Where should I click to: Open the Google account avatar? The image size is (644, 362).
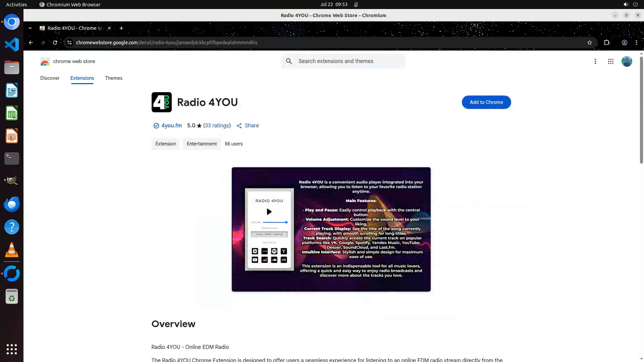pyautogui.click(x=626, y=61)
